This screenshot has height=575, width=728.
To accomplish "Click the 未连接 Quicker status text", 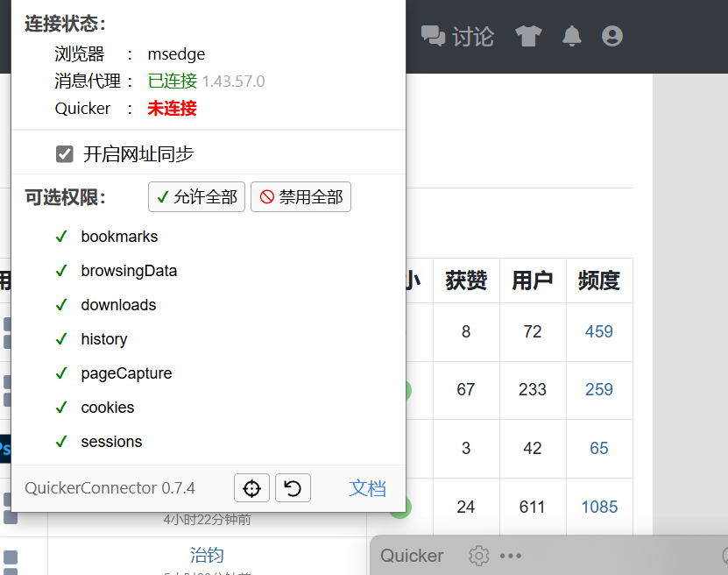I will pyautogui.click(x=173, y=108).
